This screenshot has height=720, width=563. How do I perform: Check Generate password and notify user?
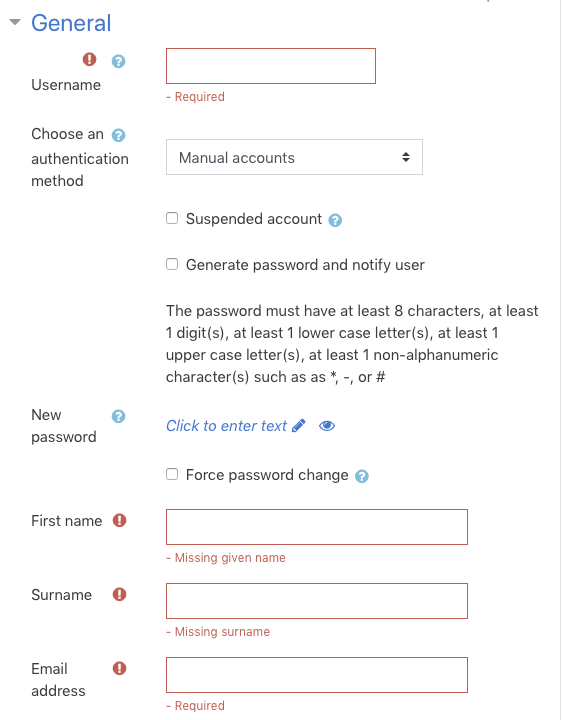point(172,264)
